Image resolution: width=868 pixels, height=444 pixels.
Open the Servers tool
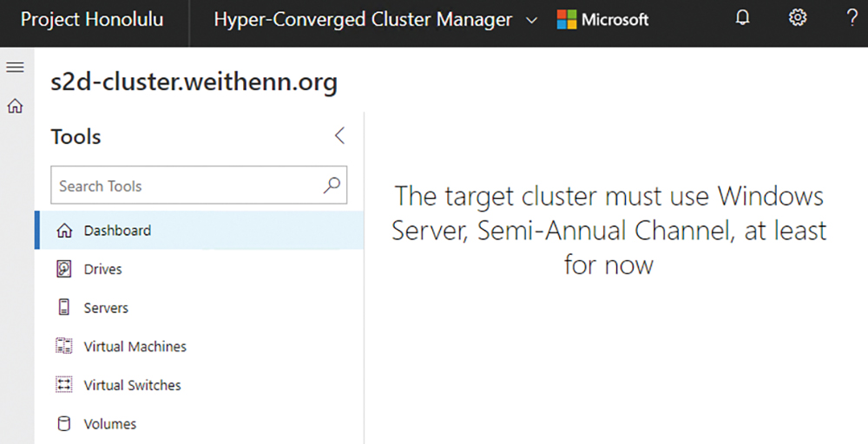point(200,308)
